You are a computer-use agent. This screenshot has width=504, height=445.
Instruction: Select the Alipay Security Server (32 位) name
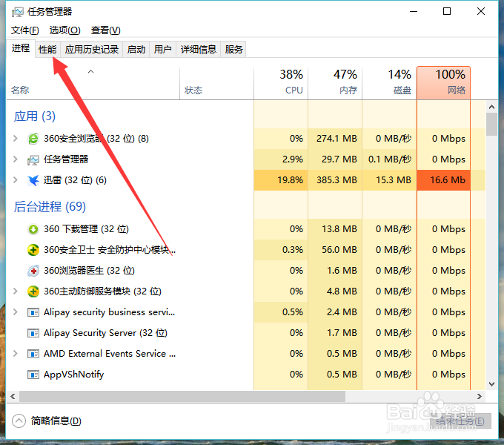(105, 333)
